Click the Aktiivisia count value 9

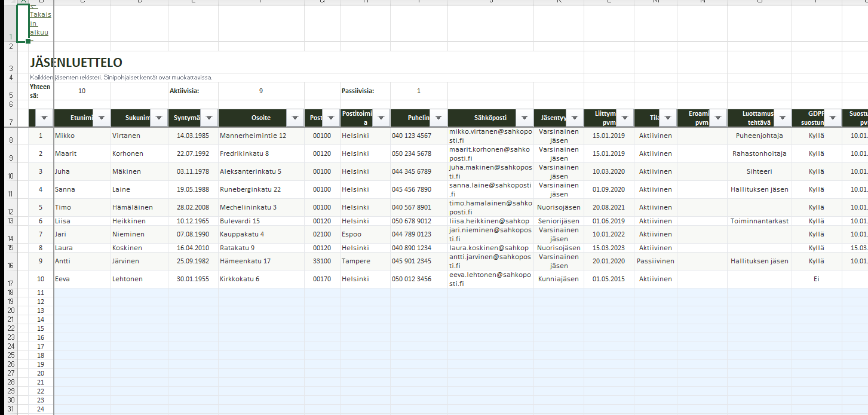point(261,91)
